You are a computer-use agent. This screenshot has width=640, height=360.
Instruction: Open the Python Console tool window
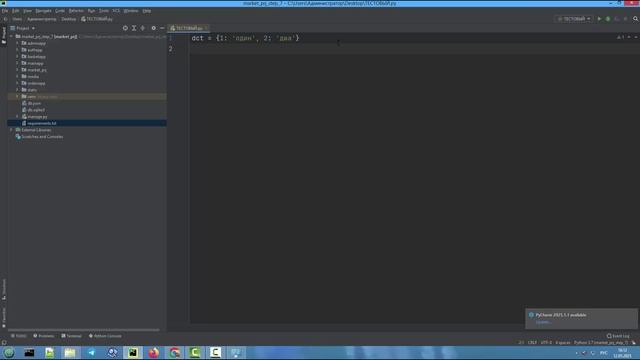pos(105,336)
